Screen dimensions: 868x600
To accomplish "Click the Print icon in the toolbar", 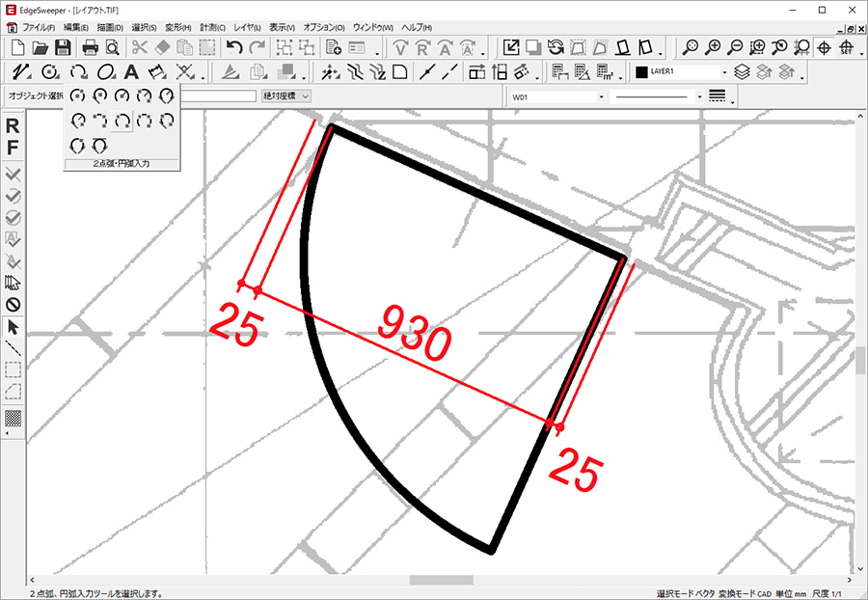I will click(90, 47).
